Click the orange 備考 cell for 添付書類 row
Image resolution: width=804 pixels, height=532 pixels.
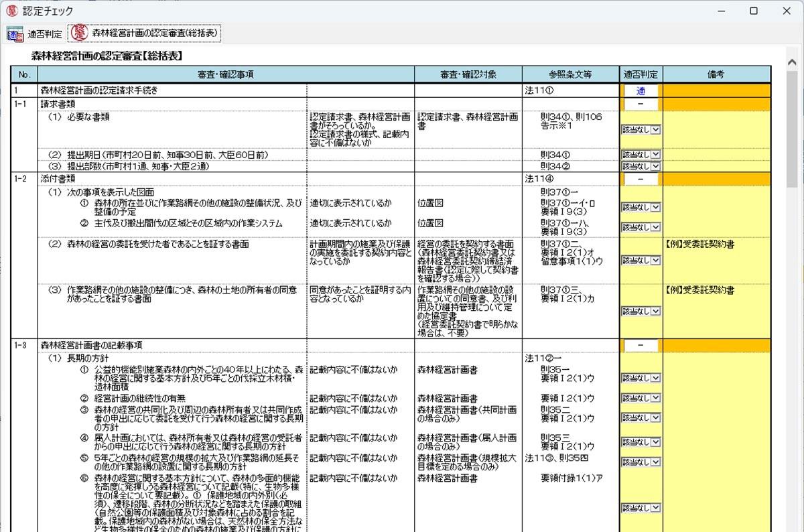click(717, 179)
